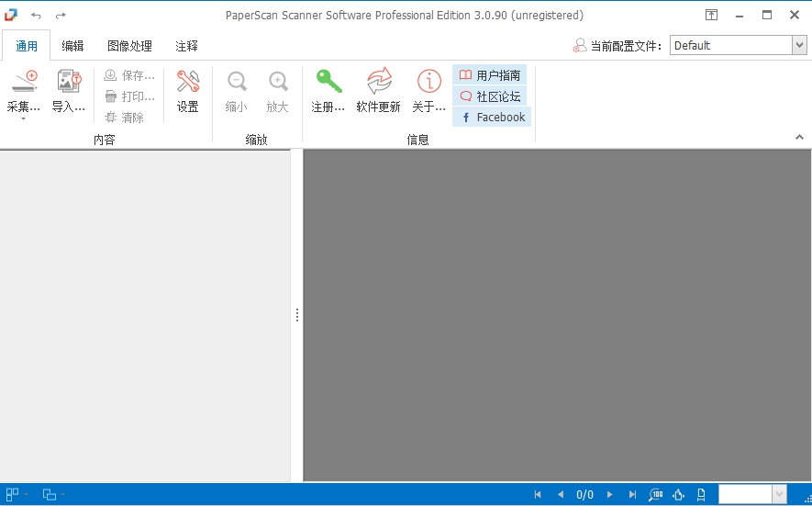Jump to last page in status bar

pos(632,495)
